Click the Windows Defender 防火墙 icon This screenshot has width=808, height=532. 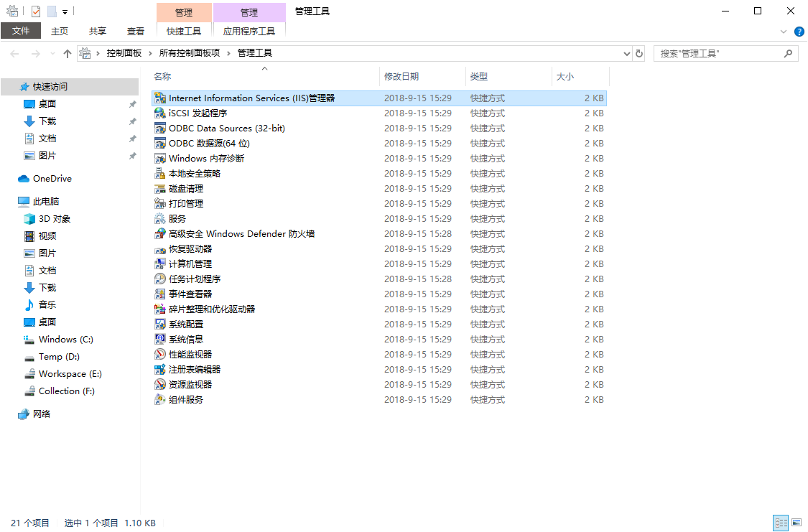(160, 234)
